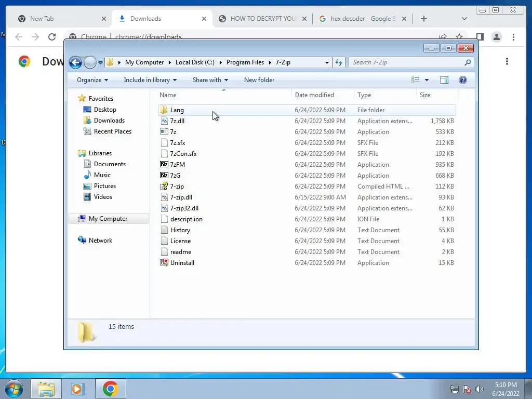Toggle the preview pane icon
The image size is (532, 399).
click(444, 80)
